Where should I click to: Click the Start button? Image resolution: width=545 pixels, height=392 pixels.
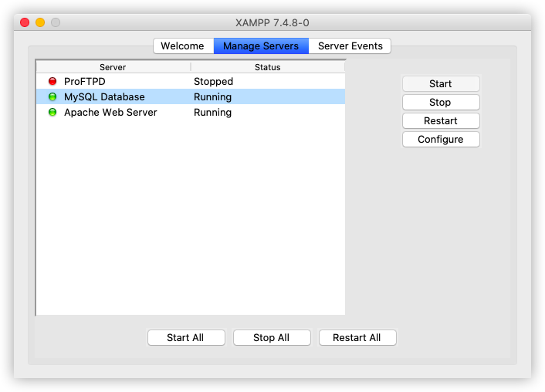coord(441,84)
